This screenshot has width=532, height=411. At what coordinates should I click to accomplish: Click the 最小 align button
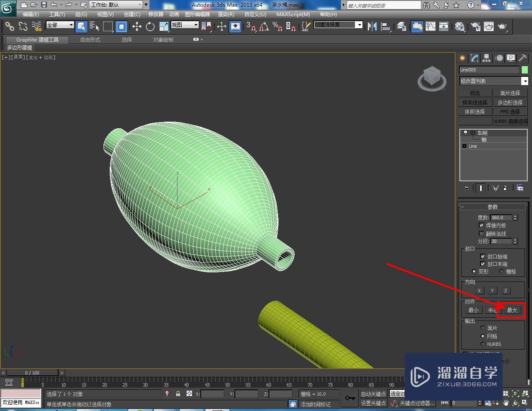pyautogui.click(x=473, y=310)
